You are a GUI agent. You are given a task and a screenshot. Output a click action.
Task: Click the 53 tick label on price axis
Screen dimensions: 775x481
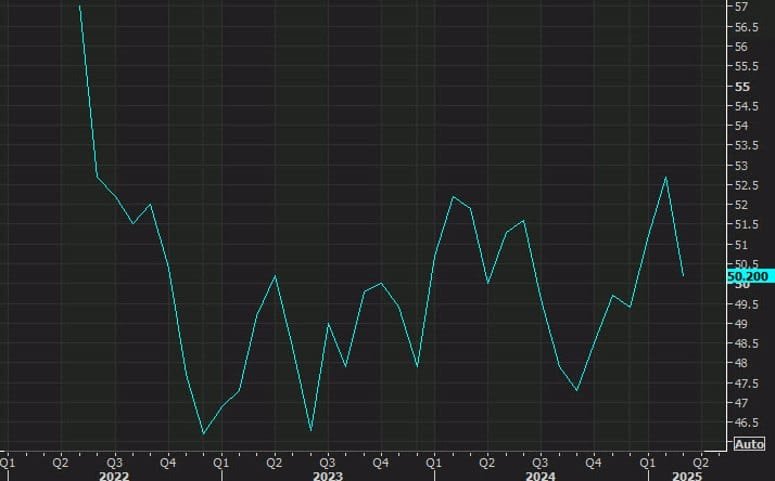(741, 165)
